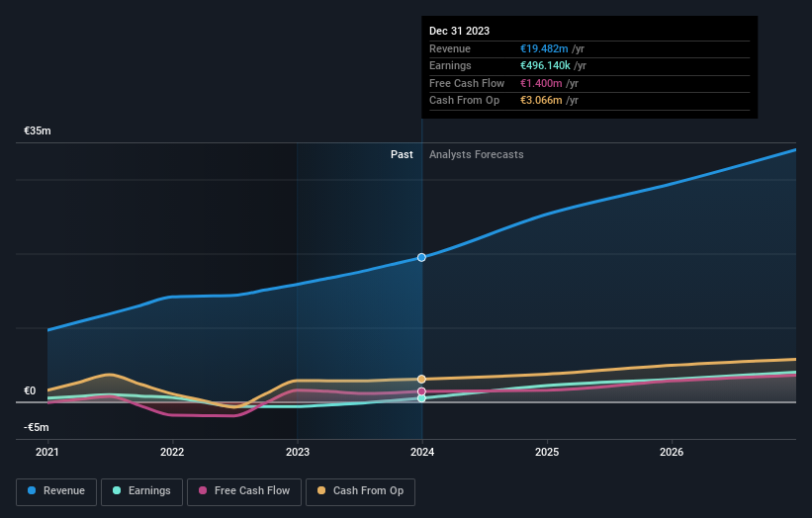Click the €3.066m cash from op value
This screenshot has width=812, height=518.
[x=541, y=101]
